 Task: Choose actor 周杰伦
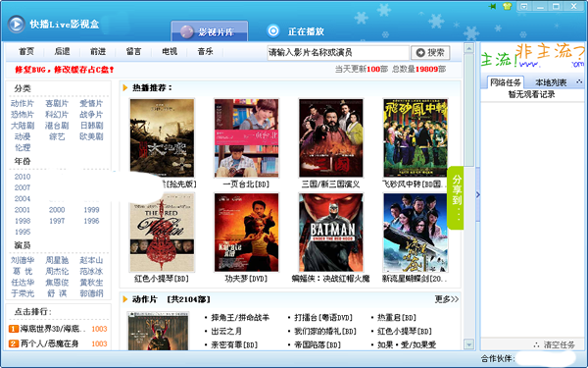coord(57,271)
